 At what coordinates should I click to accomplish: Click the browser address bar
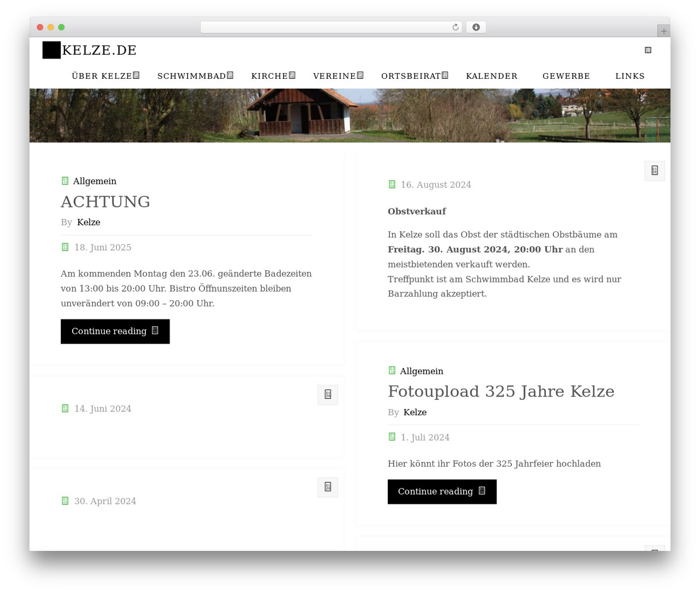(331, 27)
